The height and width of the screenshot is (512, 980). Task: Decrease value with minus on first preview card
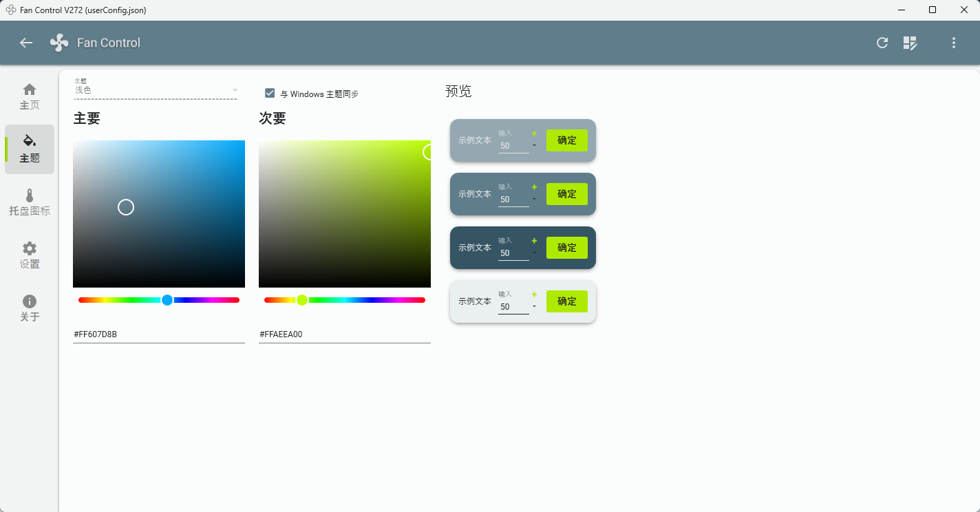click(x=534, y=145)
